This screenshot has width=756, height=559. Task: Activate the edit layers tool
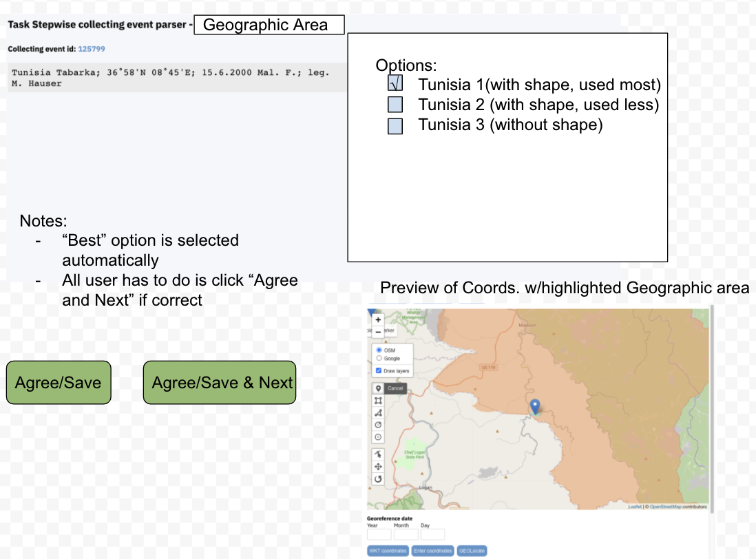pyautogui.click(x=378, y=454)
